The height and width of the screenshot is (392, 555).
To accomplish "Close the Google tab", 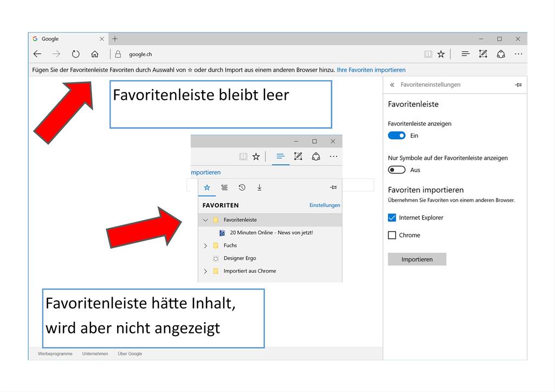I will pyautogui.click(x=101, y=38).
